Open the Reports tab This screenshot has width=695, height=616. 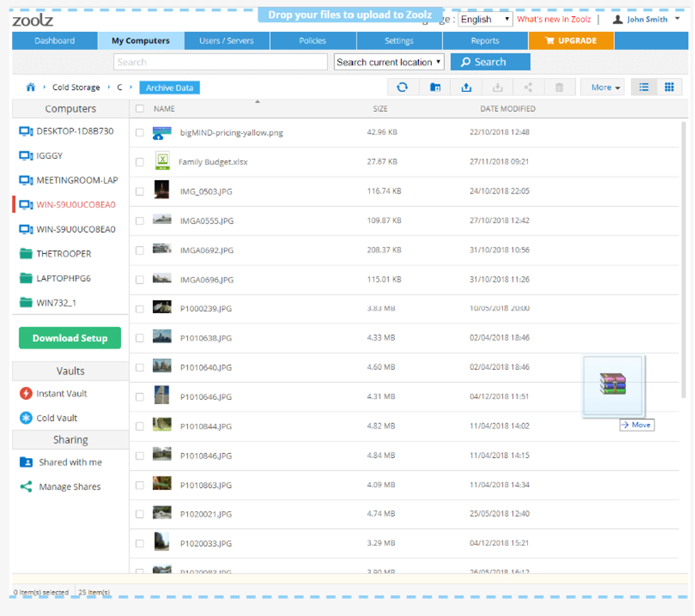click(x=485, y=41)
